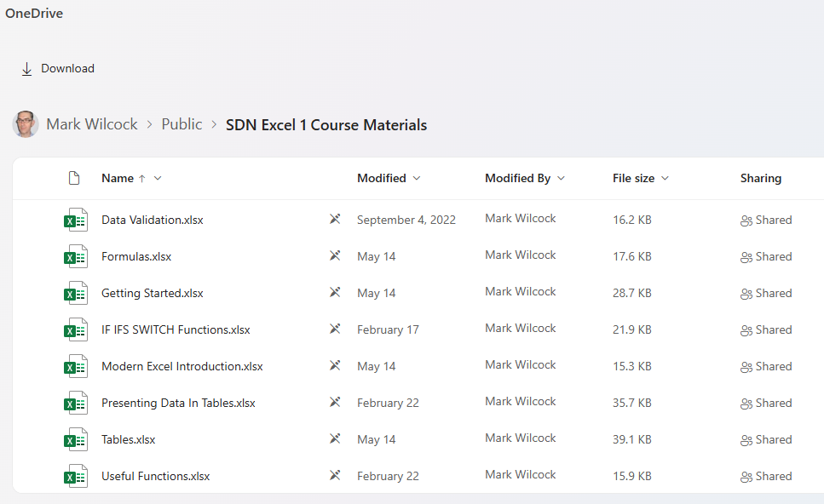This screenshot has width=824, height=504.
Task: Click the Excel icon beside Tables.xlsx
Action: click(76, 439)
